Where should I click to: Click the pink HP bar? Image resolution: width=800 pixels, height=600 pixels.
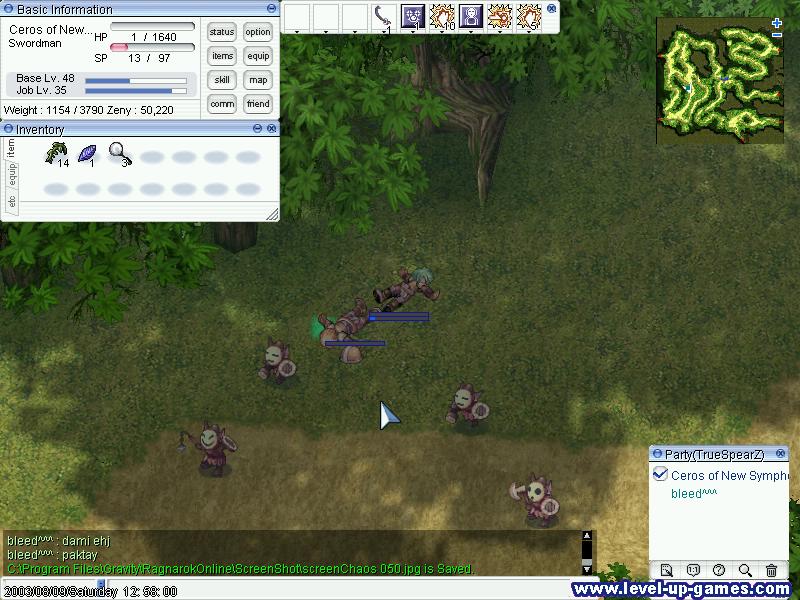152,47
